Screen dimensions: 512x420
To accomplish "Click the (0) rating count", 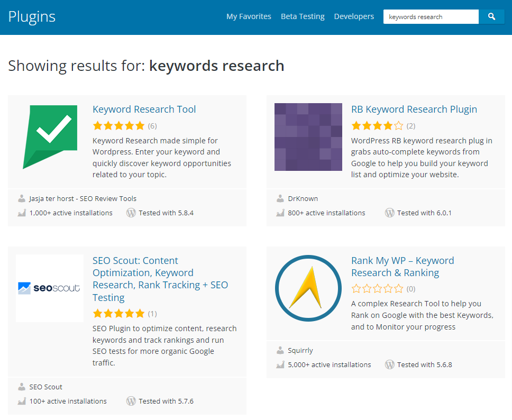I will [x=411, y=289].
